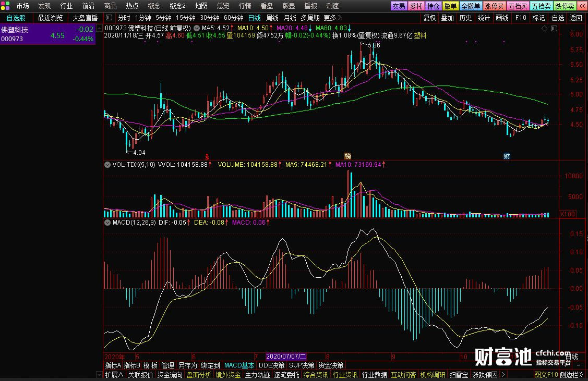Select MACD基本 indicator tab
588x381 pixels.
pyautogui.click(x=239, y=365)
